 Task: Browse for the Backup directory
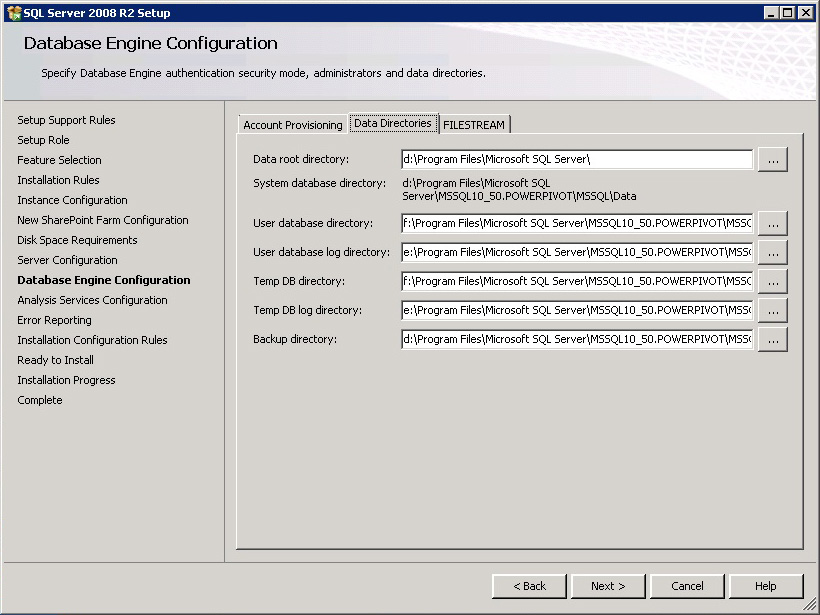pyautogui.click(x=773, y=339)
